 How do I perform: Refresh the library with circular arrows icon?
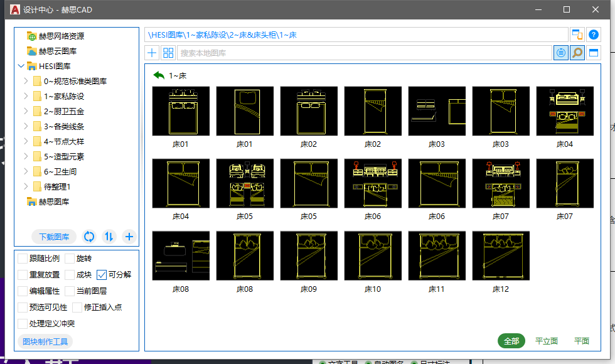coord(89,237)
